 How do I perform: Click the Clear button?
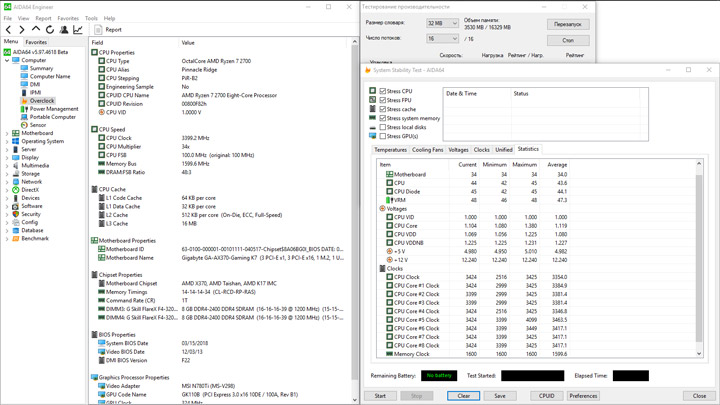click(x=464, y=396)
